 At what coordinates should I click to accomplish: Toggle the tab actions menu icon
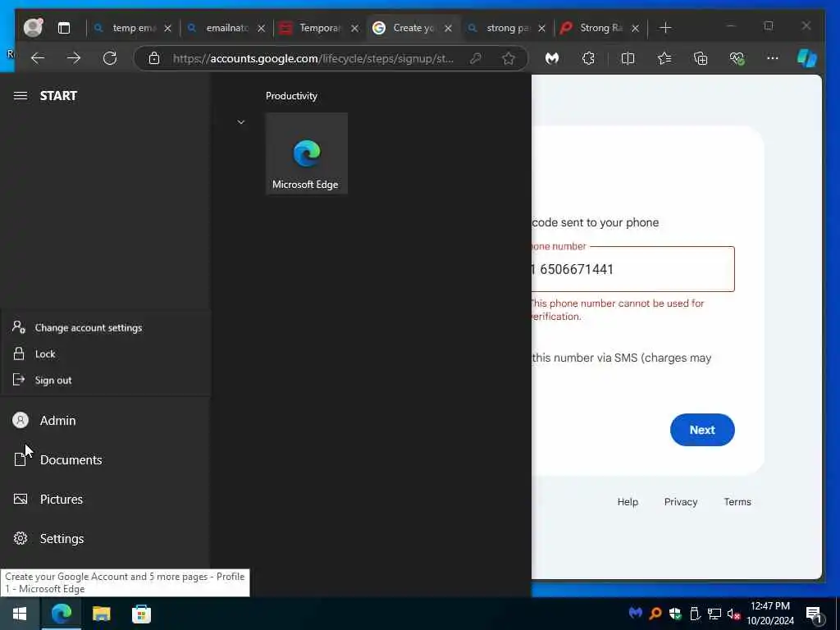point(64,28)
